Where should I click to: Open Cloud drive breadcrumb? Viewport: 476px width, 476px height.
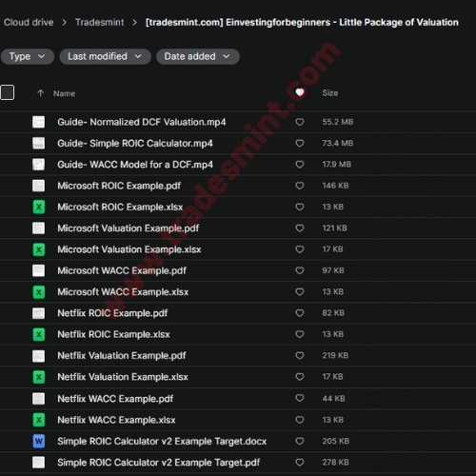tap(29, 22)
